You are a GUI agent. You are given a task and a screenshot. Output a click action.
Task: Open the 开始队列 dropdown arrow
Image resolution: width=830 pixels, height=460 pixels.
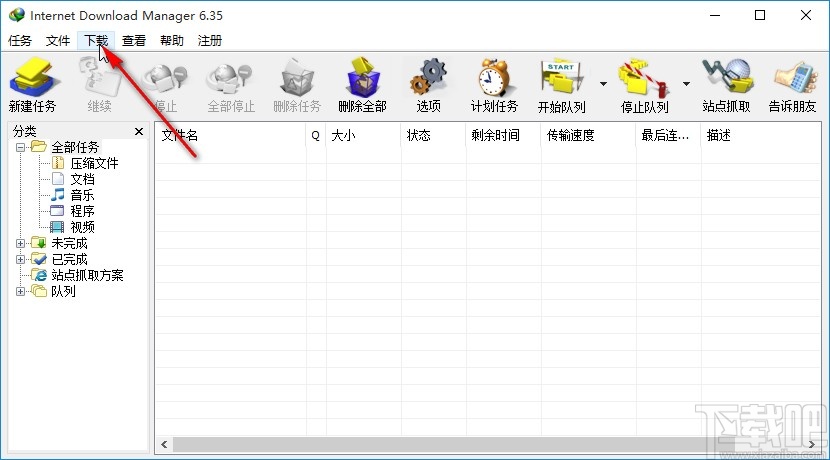603,84
